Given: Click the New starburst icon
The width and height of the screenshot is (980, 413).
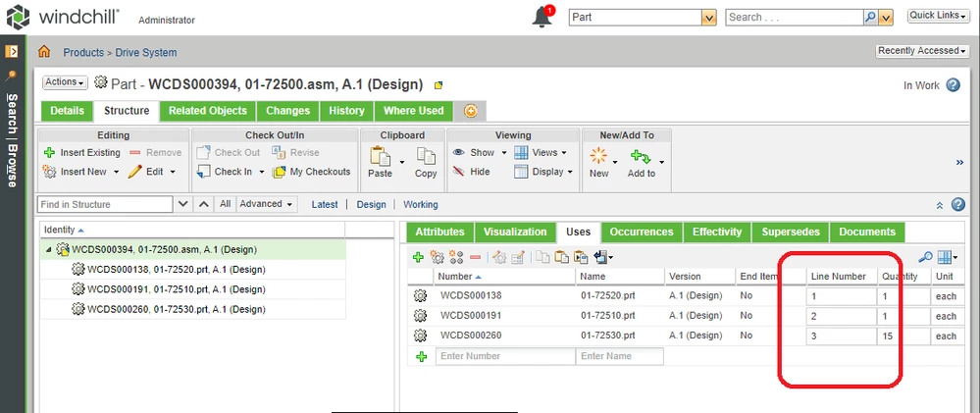Looking at the screenshot, I should 598,156.
